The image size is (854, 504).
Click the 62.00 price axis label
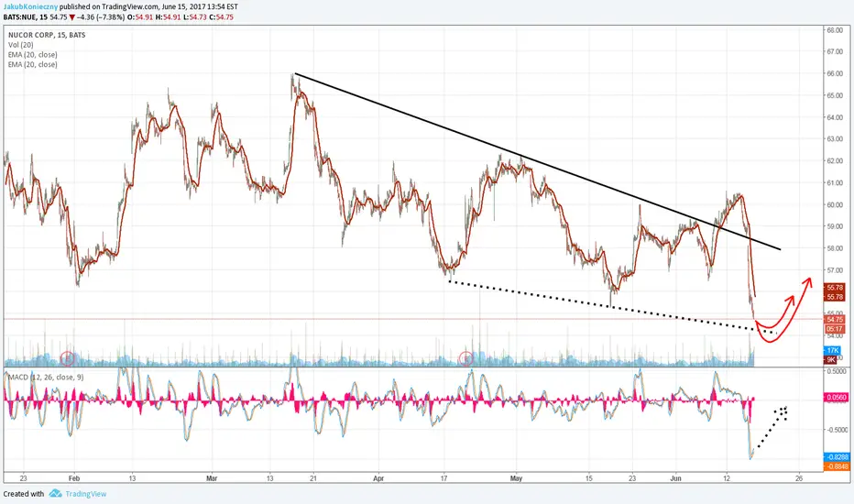[835, 160]
